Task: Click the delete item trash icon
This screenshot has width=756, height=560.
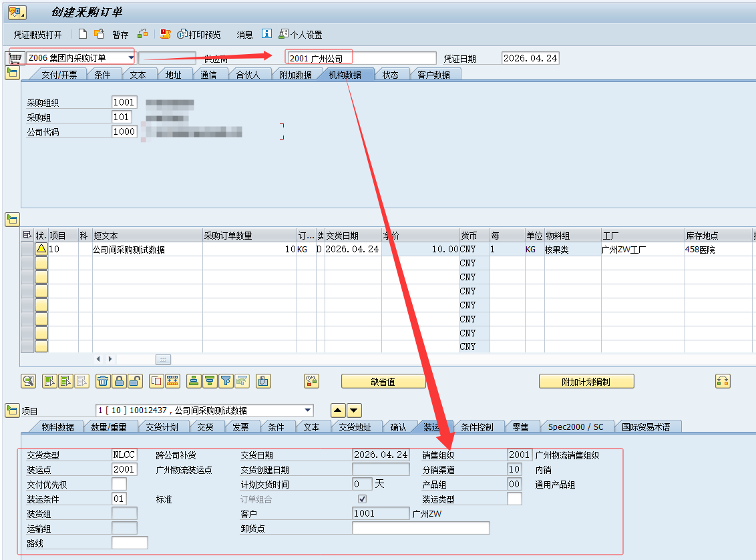Action: tap(103, 381)
